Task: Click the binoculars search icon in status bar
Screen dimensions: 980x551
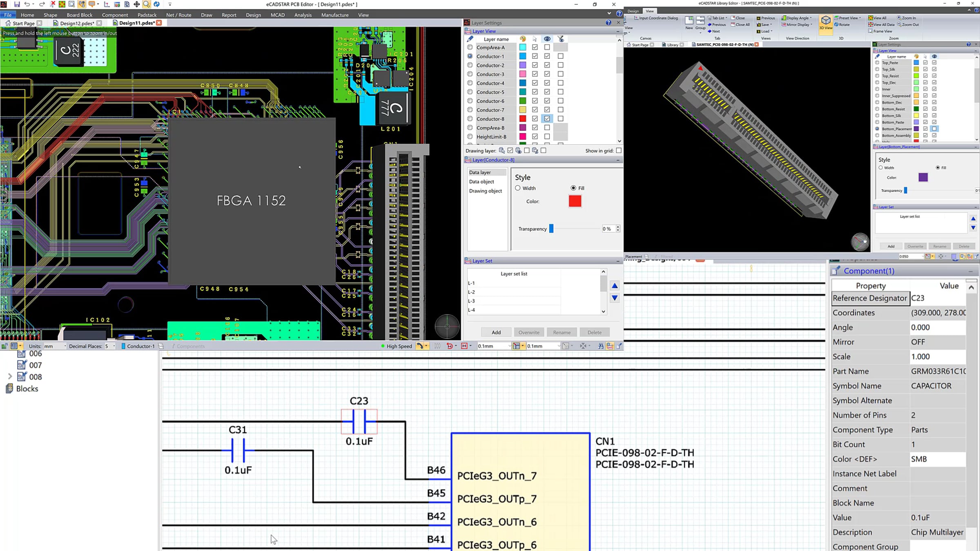Action: (x=601, y=346)
